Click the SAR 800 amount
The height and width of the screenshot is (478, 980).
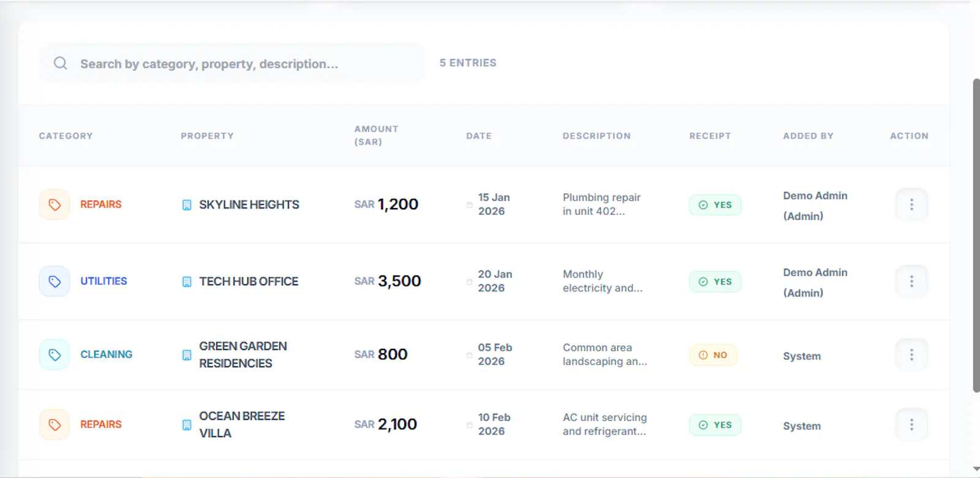click(380, 355)
